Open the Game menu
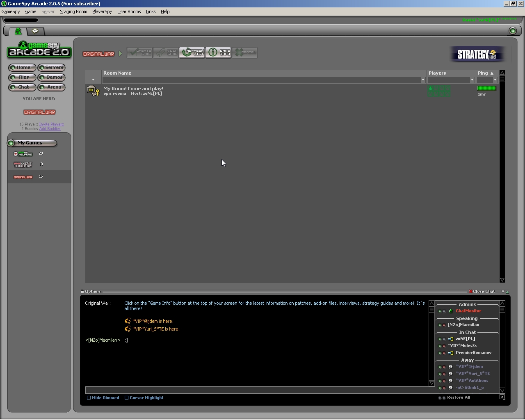Screen dimensions: 525x420 pyautogui.click(x=31, y=11)
